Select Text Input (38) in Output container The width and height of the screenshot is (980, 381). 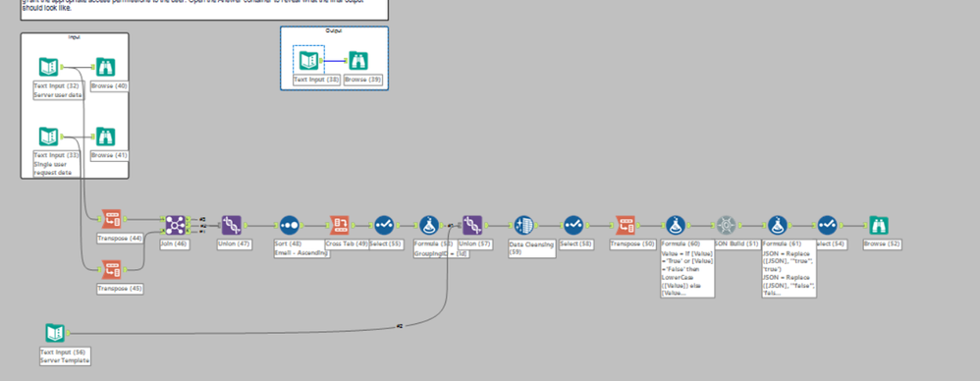pyautogui.click(x=308, y=61)
